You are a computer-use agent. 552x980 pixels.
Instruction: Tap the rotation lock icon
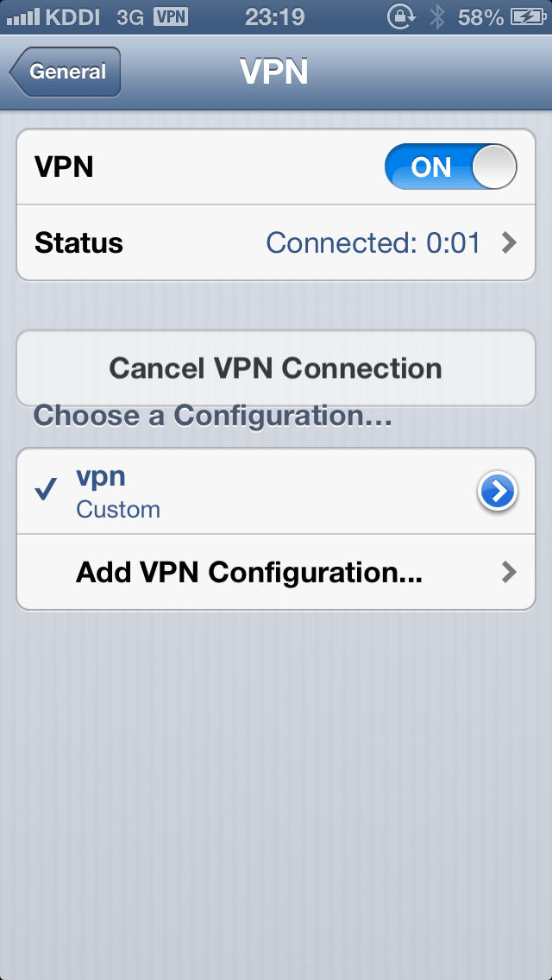(x=399, y=17)
